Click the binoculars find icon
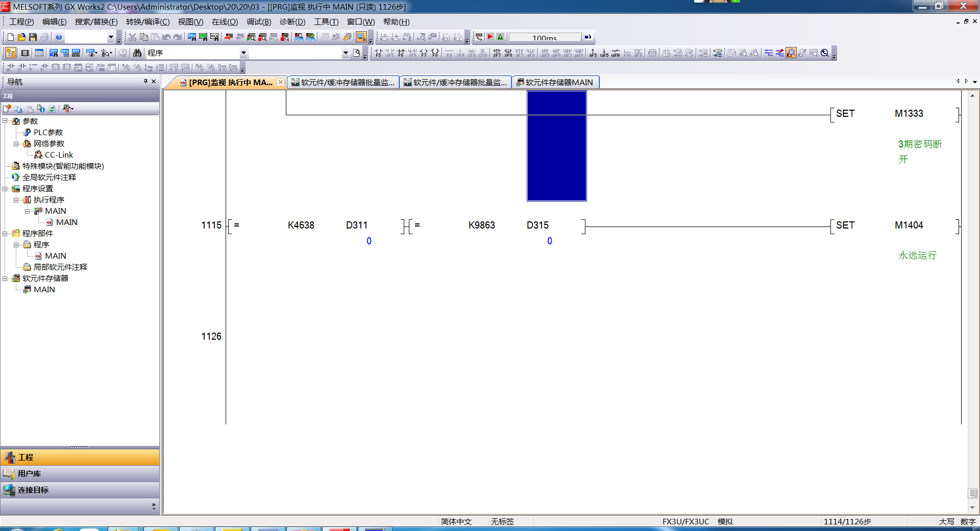 137,53
